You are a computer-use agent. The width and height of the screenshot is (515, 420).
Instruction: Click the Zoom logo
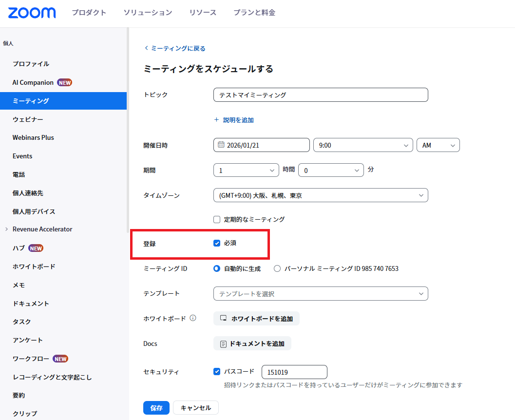point(32,13)
